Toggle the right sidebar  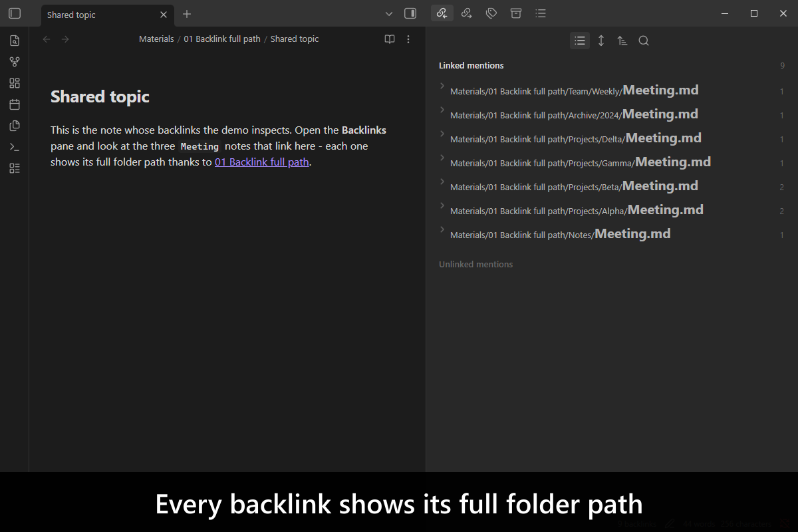point(410,13)
